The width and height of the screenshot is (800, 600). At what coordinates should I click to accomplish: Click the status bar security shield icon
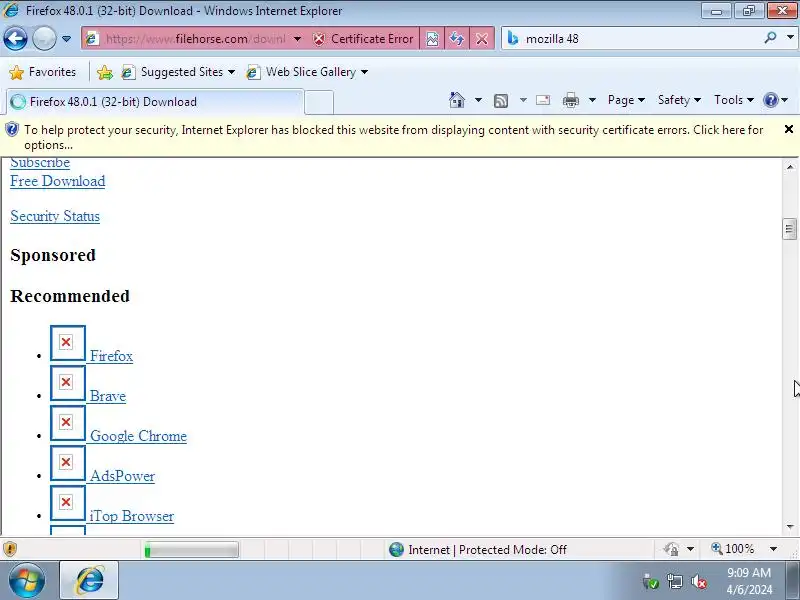[x=10, y=549]
